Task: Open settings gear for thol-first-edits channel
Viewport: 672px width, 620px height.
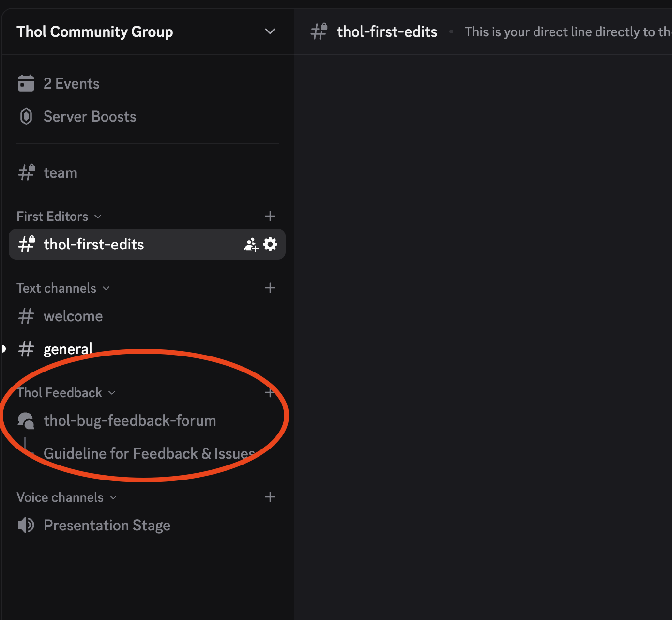Action: point(270,244)
